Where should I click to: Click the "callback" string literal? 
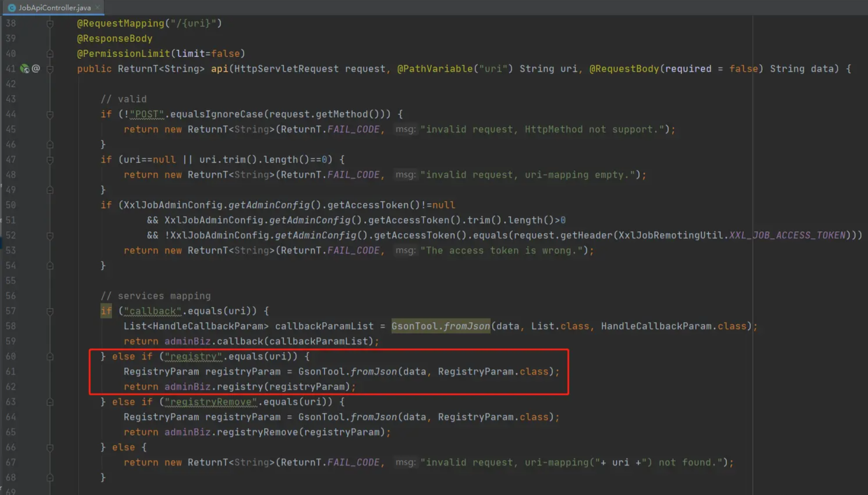coord(153,311)
